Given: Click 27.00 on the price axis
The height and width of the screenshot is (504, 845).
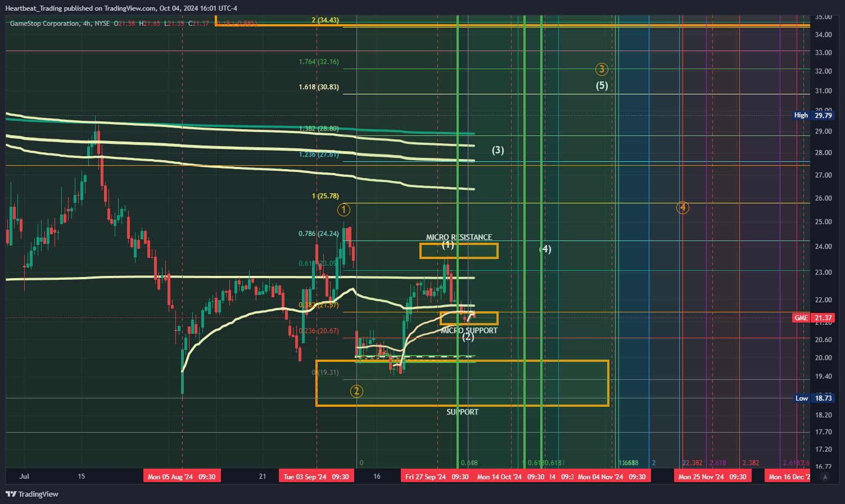Looking at the screenshot, I should [x=824, y=175].
